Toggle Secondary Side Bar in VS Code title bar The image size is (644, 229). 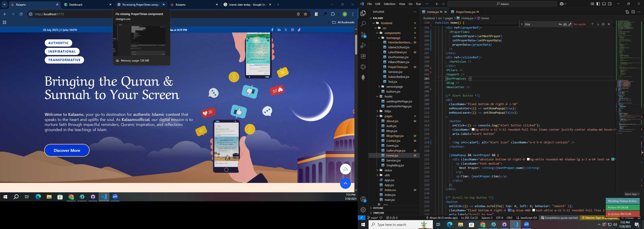(x=610, y=4)
